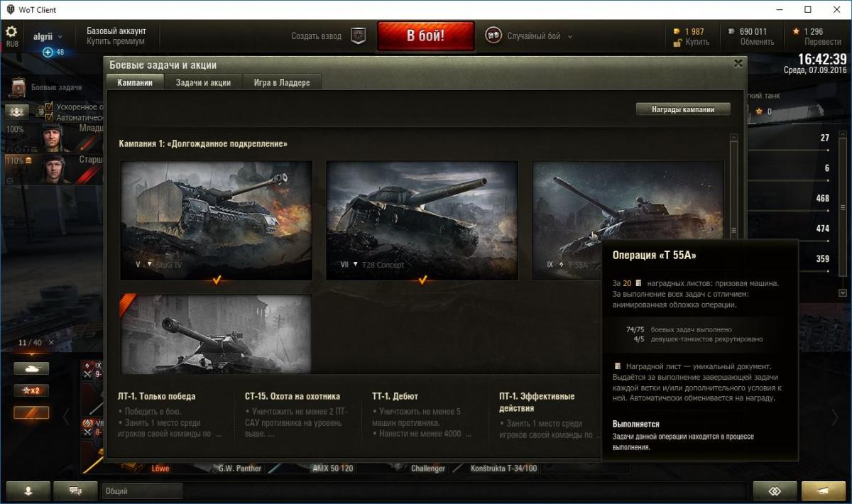Open the fourth grayscale operation tank thumbnail

point(217,334)
